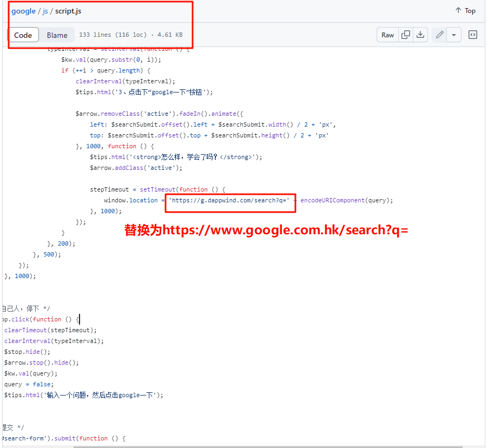
Task: Switch to the Blame view tab
Action: [57, 35]
